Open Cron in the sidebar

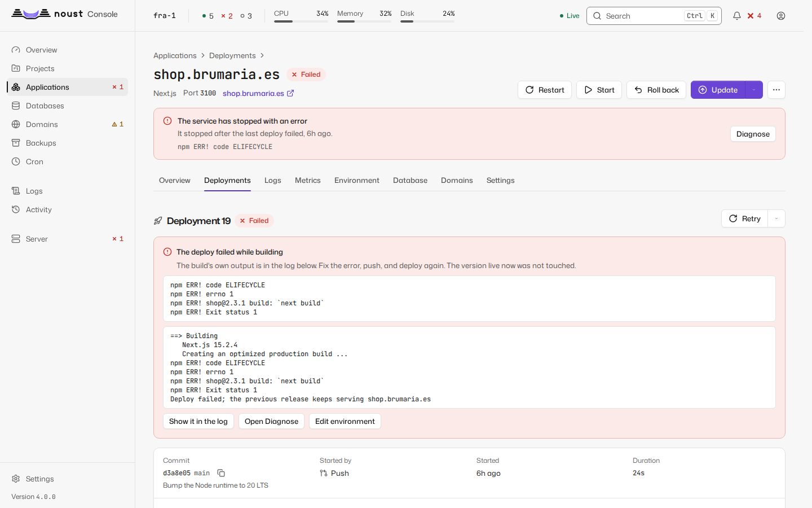tap(67, 161)
